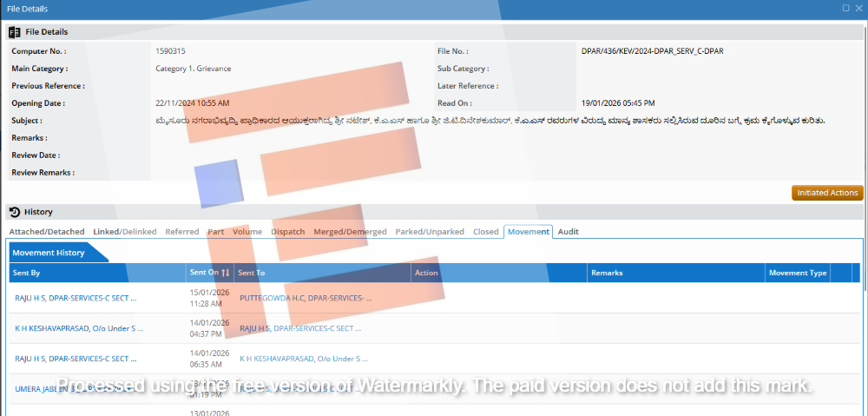This screenshot has width=868, height=416.
Task: Open the Audit tab
Action: 568,232
